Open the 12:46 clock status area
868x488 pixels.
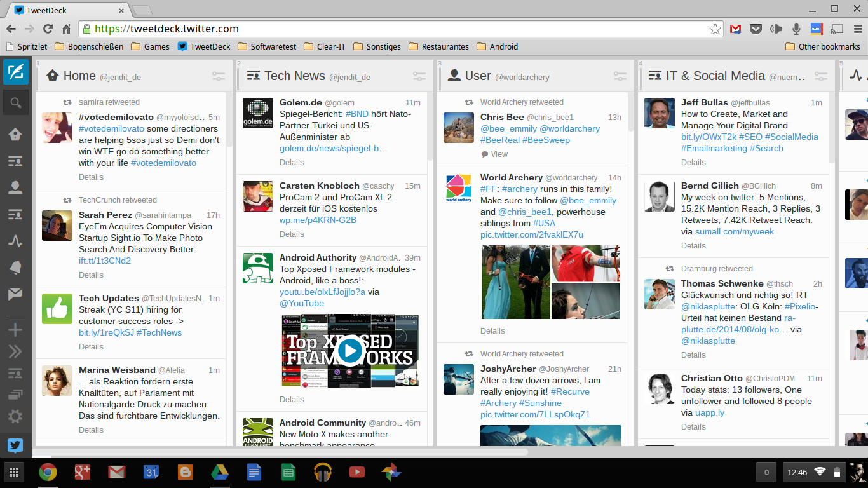797,472
